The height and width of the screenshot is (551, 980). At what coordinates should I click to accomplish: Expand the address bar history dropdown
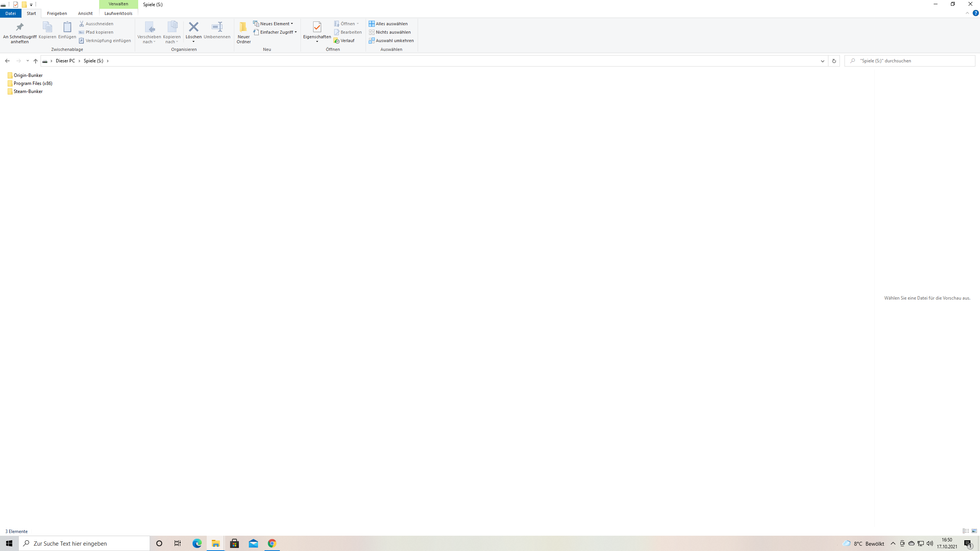point(822,61)
